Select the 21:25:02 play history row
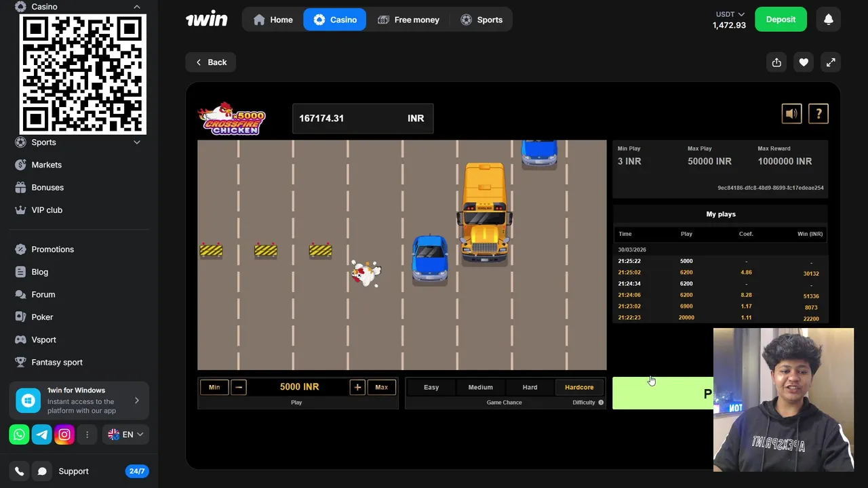 pyautogui.click(x=720, y=272)
